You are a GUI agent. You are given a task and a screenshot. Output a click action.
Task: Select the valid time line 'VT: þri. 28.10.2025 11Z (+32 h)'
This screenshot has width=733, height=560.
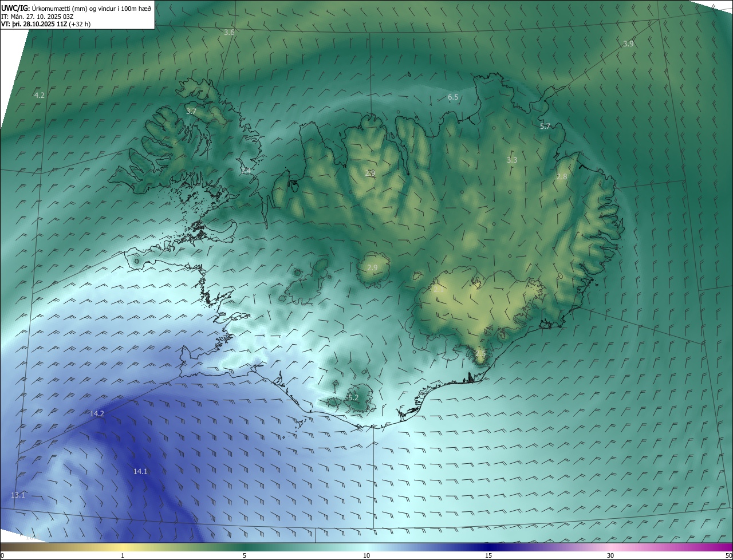46,25
